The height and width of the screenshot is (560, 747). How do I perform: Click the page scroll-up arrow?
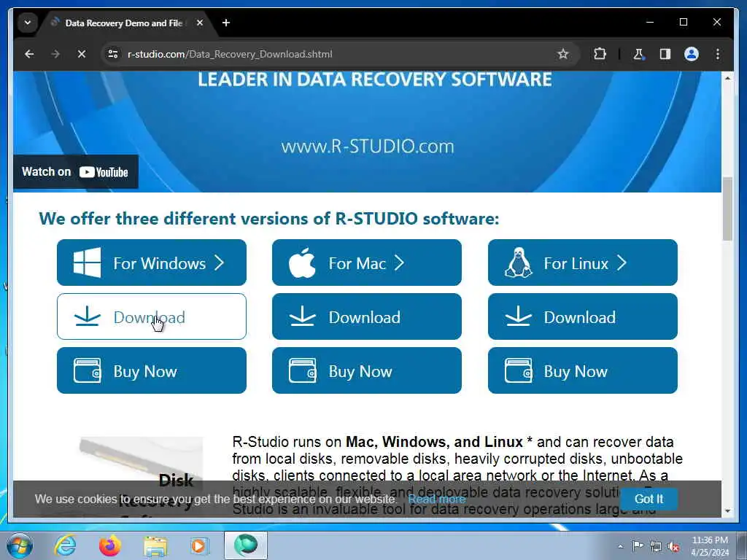(x=727, y=77)
